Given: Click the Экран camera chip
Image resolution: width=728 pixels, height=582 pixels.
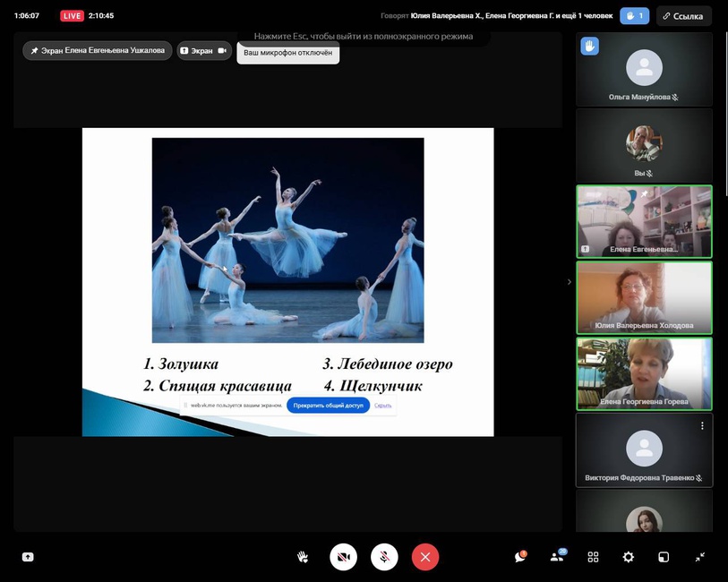Looking at the screenshot, I should [x=204, y=50].
